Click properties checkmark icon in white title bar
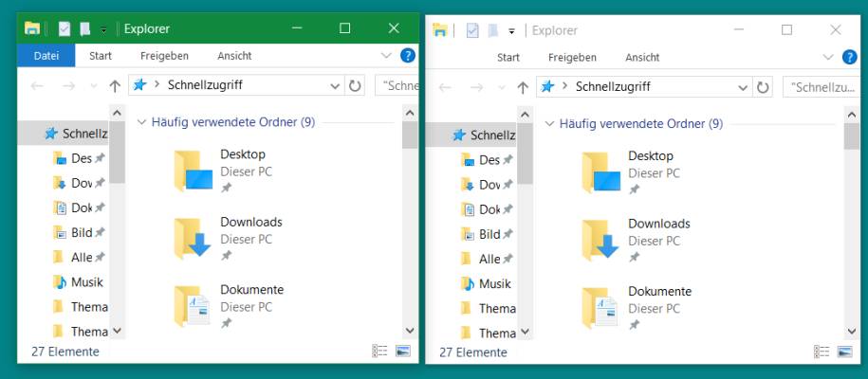Viewport: 868px width, 379px height. (472, 30)
